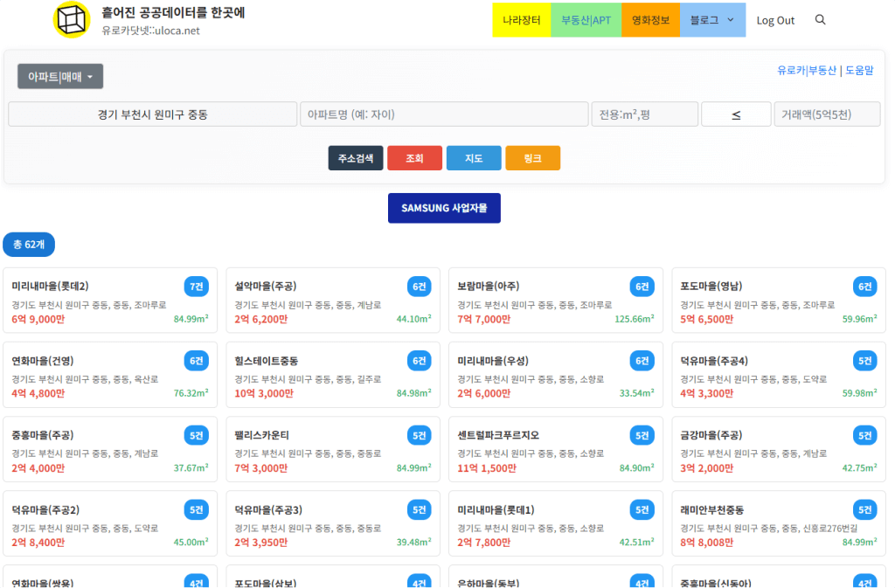Click the 5건 badge on 덕유마을(주공2)

click(197, 509)
